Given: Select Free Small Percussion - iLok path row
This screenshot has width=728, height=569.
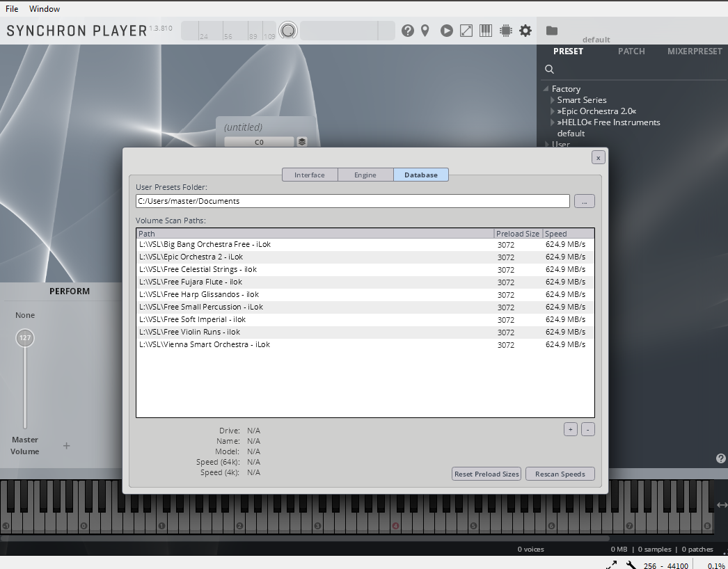Looking at the screenshot, I should pyautogui.click(x=365, y=307).
